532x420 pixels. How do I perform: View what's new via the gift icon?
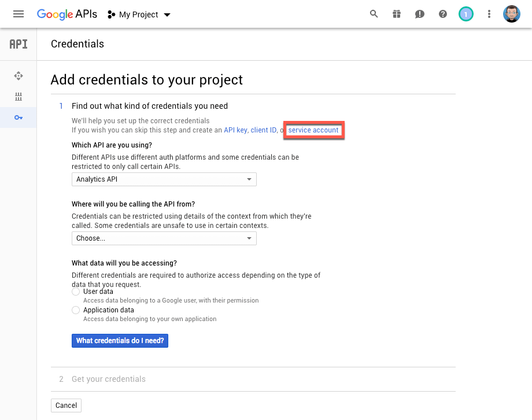(x=396, y=13)
